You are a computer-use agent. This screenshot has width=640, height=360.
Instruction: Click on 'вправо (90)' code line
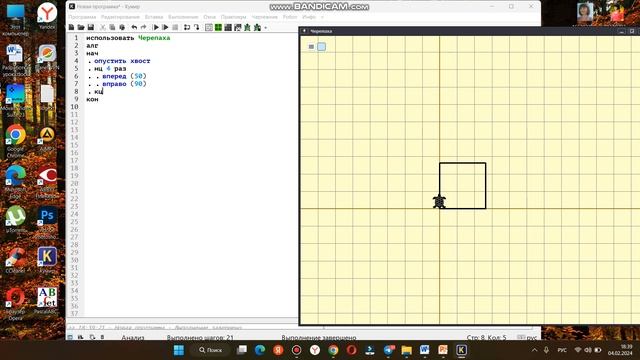point(124,84)
